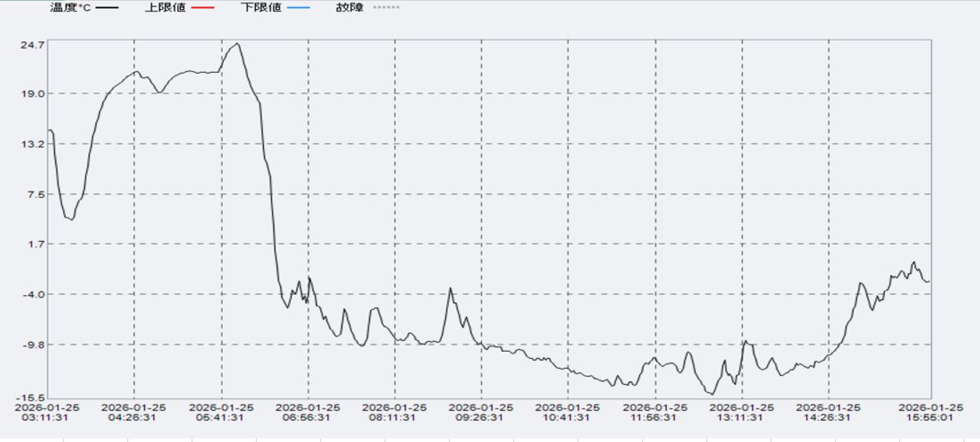Click the lowest point of the temperature curve

pyautogui.click(x=712, y=395)
